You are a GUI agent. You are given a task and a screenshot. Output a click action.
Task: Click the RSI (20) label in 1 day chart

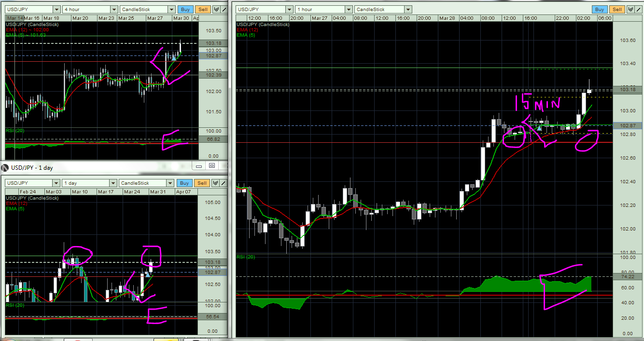click(x=14, y=305)
